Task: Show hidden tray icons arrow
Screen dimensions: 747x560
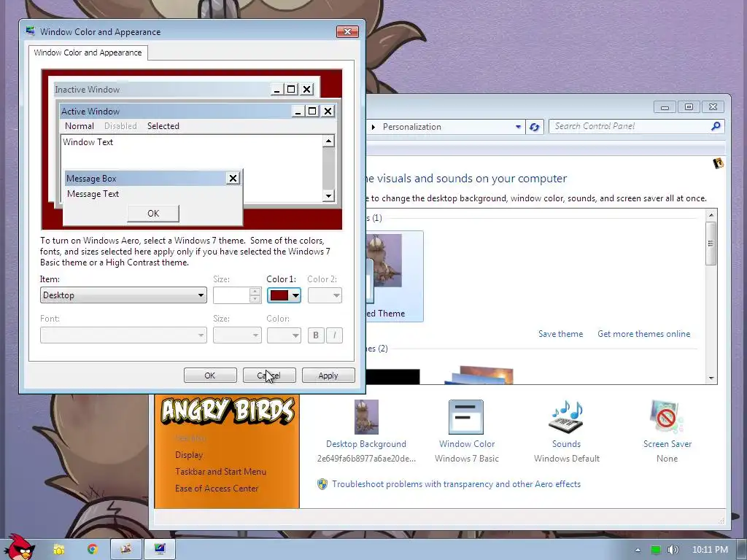Action: pos(638,550)
